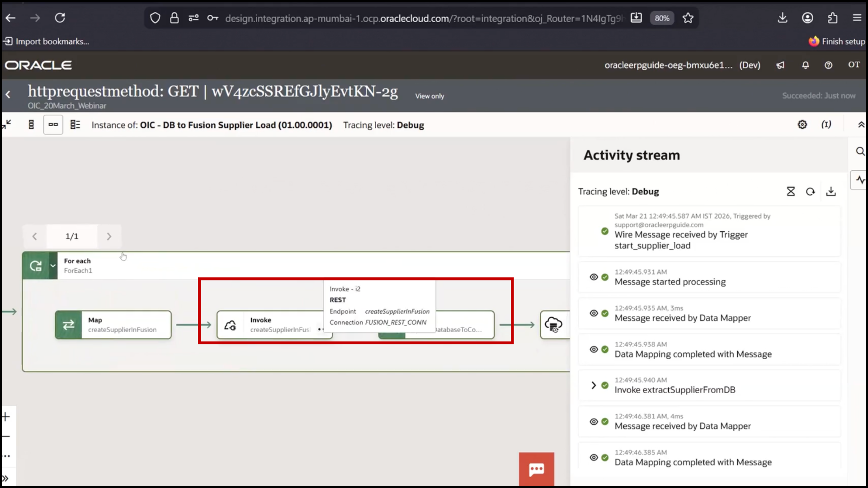
Task: View payload for Message started processing
Action: coord(594,277)
